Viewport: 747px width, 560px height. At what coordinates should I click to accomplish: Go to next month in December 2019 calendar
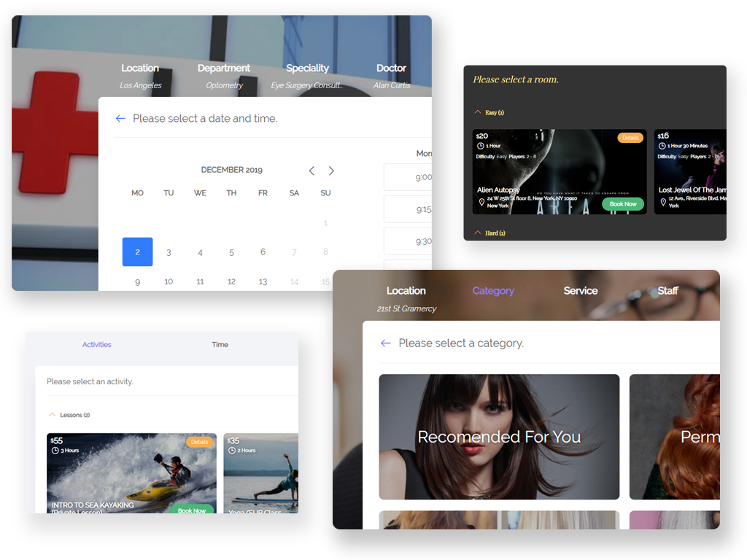pyautogui.click(x=331, y=171)
